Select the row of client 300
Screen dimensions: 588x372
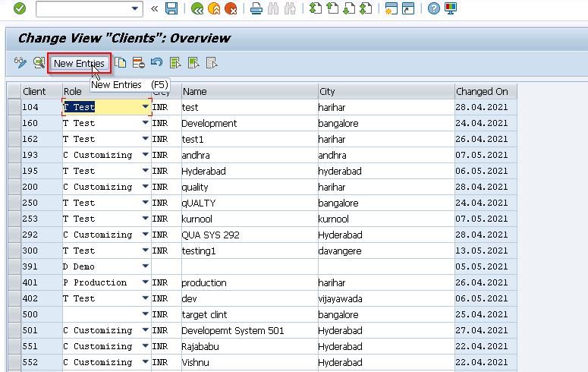(x=14, y=251)
